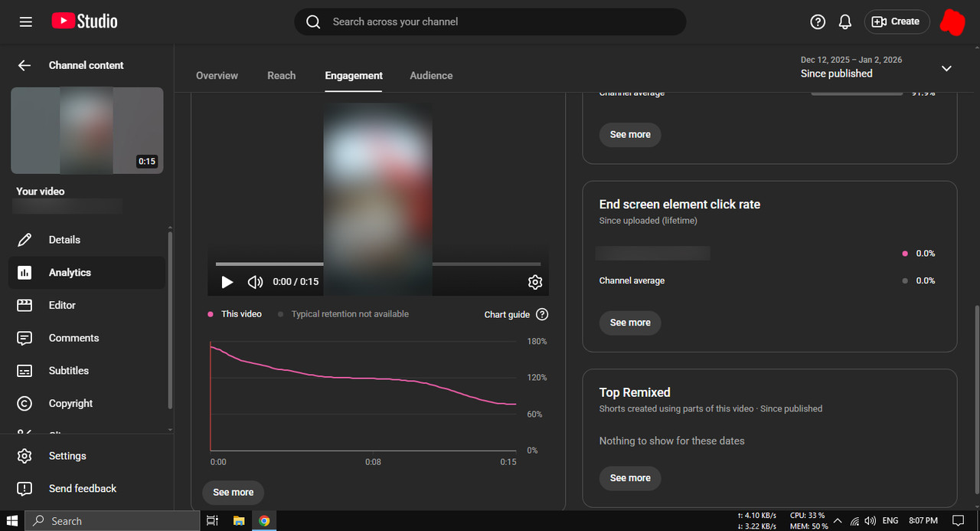Click the Chart guide question mark icon
Viewport: 980px width, 531px height.
pyautogui.click(x=542, y=314)
